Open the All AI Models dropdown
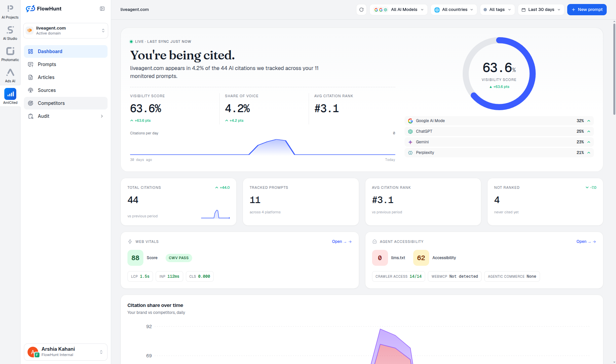The width and height of the screenshot is (616, 364). click(399, 10)
